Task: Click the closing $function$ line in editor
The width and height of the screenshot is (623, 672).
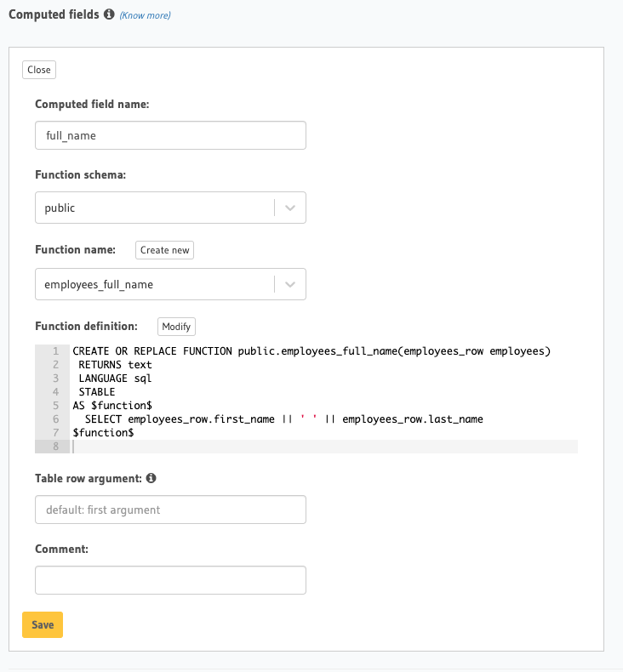Action: click(103, 433)
